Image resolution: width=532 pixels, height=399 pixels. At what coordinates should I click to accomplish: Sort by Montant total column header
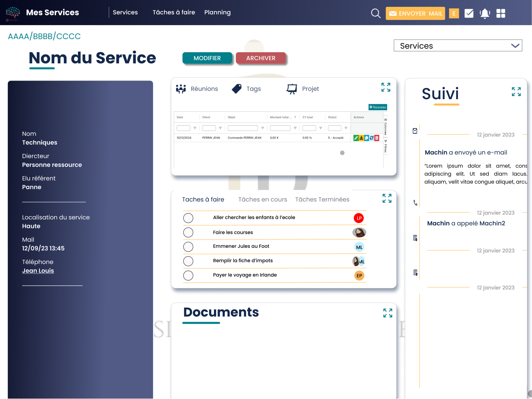click(x=283, y=117)
